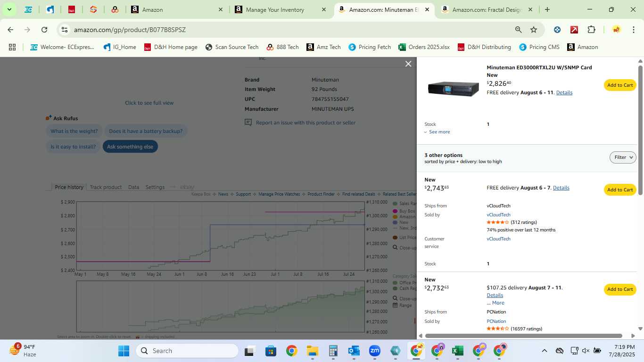Close the Amazon tab

point(221,9)
